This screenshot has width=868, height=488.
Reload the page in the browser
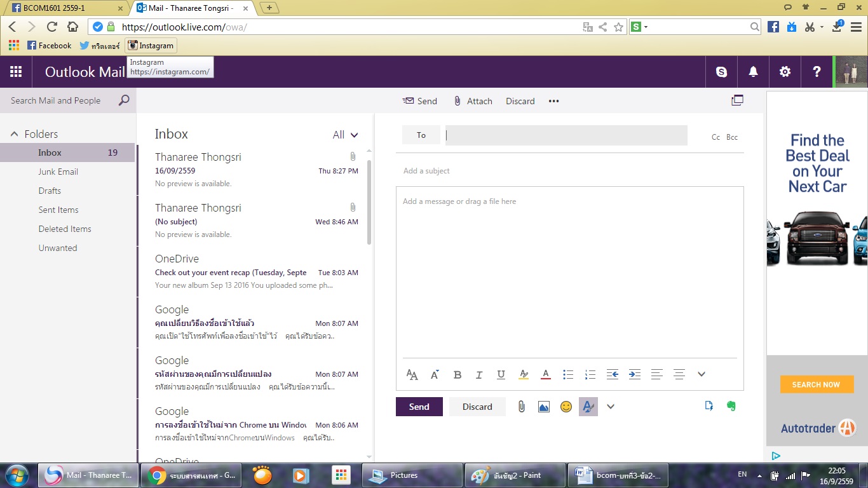52,27
